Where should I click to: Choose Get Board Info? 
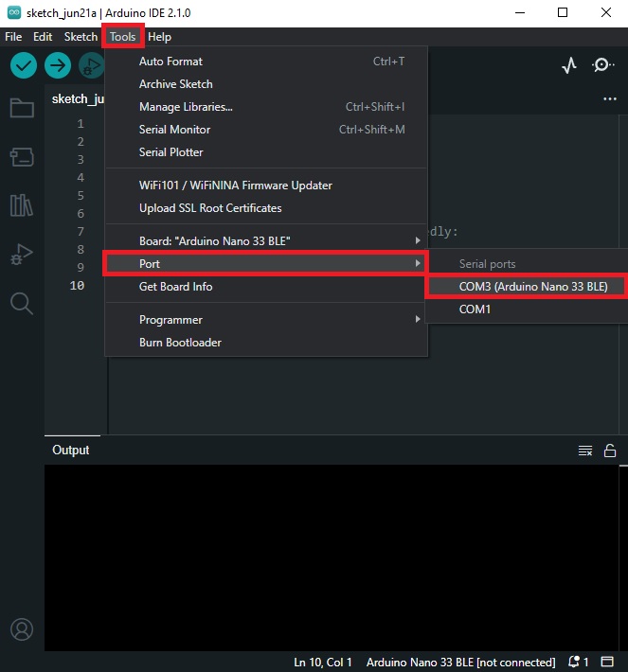click(266, 286)
